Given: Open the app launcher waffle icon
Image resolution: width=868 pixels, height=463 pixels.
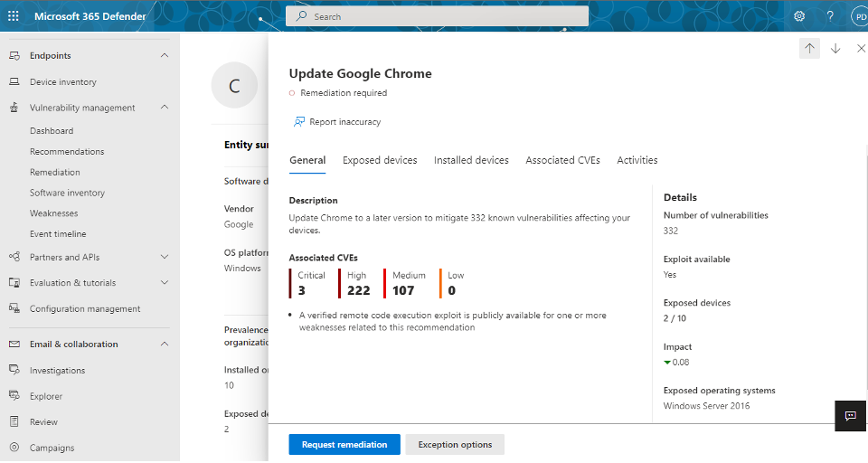Looking at the screenshot, I should pos(14,16).
